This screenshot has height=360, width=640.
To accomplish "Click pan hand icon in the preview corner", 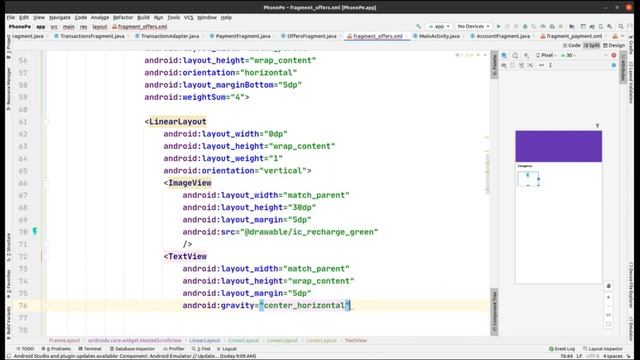I will pyautogui.click(x=608, y=286).
